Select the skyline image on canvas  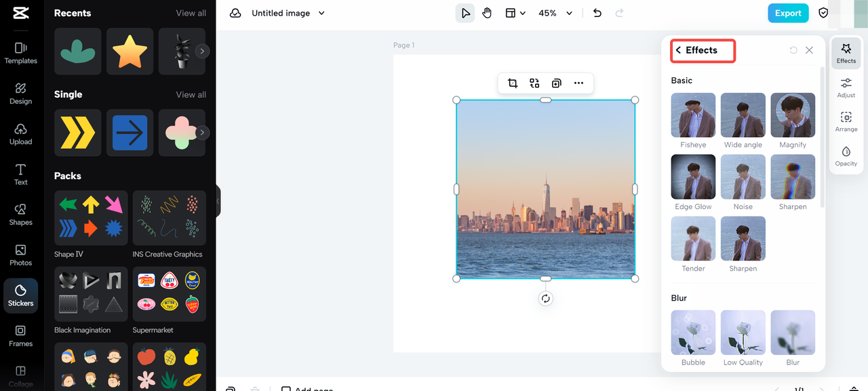pyautogui.click(x=545, y=189)
